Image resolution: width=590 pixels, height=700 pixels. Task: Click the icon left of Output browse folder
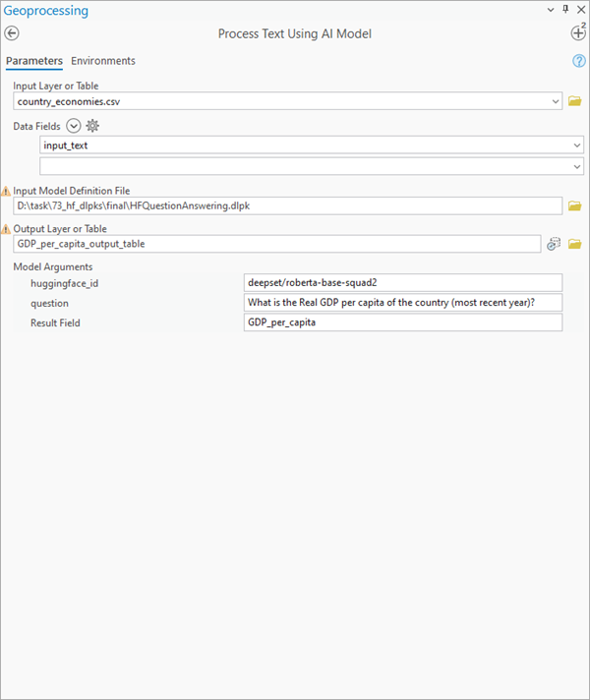[554, 244]
